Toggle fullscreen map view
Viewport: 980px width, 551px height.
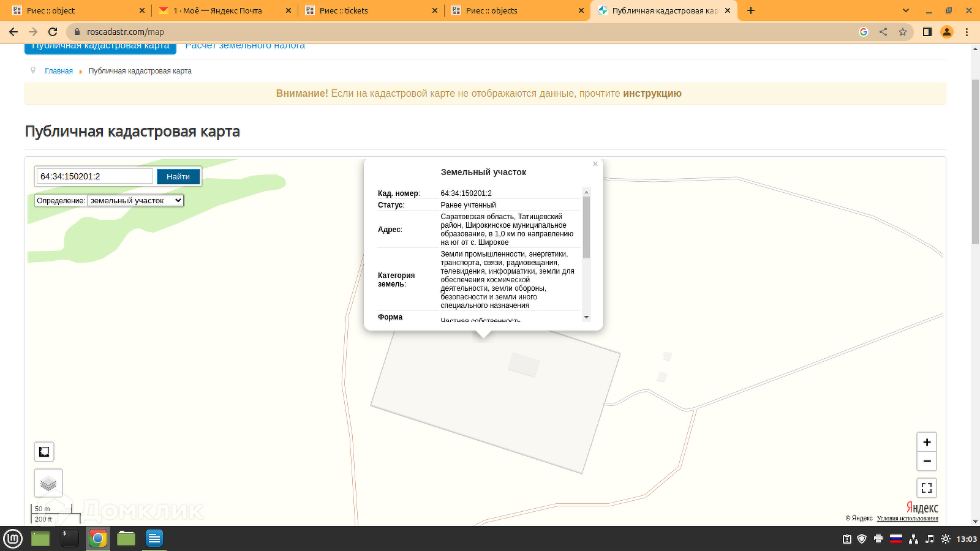pos(927,488)
